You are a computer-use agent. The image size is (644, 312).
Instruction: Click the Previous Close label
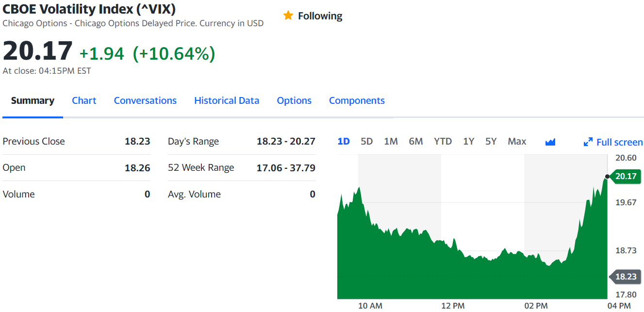[x=33, y=141]
